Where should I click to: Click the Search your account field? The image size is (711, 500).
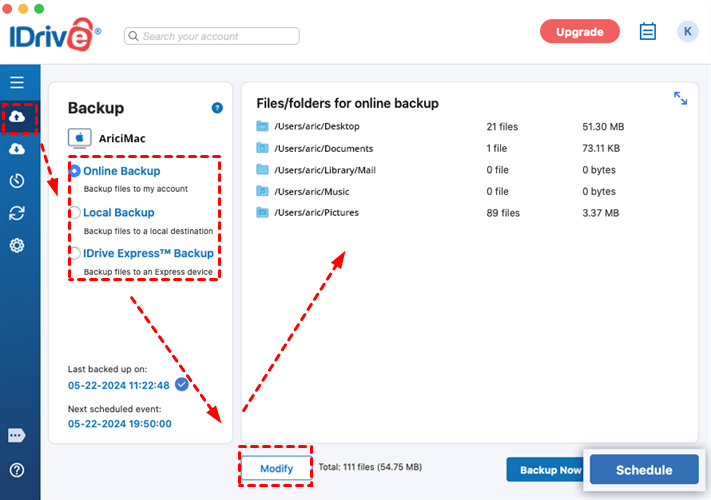pyautogui.click(x=212, y=36)
